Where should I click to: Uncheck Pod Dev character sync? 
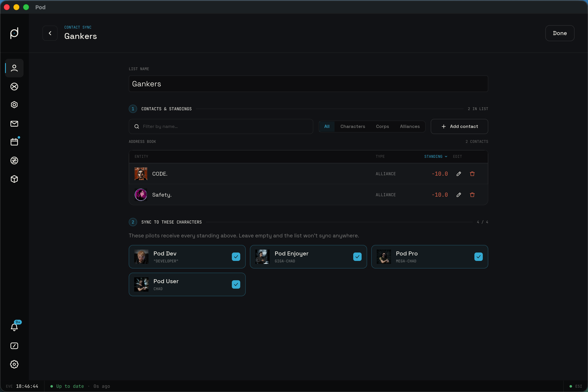click(236, 257)
